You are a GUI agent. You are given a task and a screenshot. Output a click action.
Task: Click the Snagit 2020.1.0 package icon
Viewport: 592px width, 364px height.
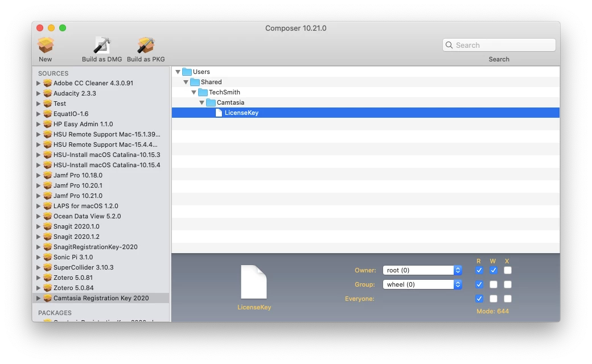click(47, 226)
